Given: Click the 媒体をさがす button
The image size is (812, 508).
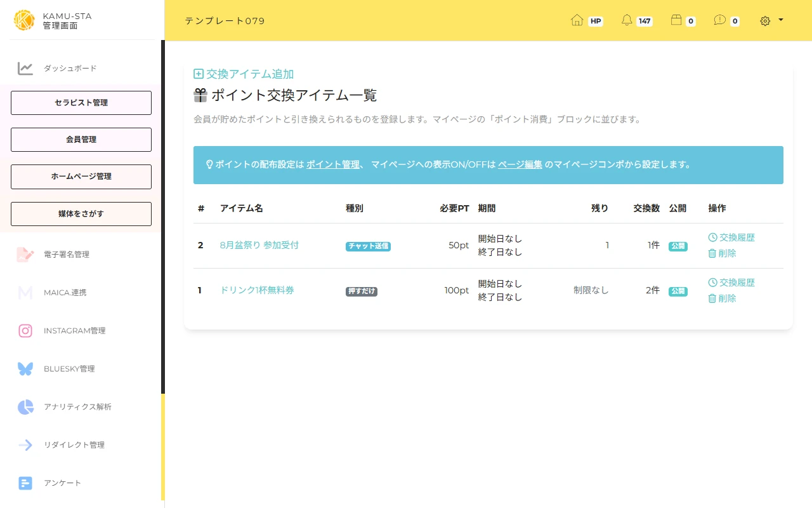Looking at the screenshot, I should click(x=81, y=214).
